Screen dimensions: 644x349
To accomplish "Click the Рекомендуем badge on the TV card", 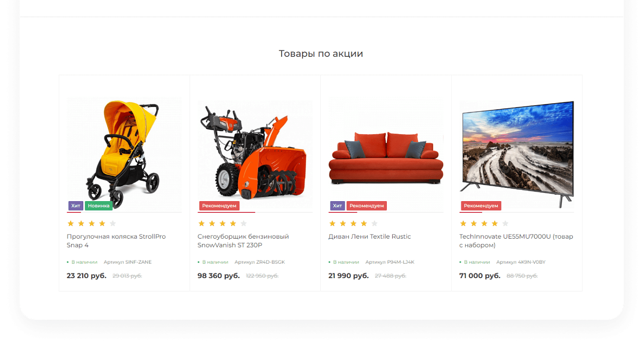I will (x=481, y=206).
